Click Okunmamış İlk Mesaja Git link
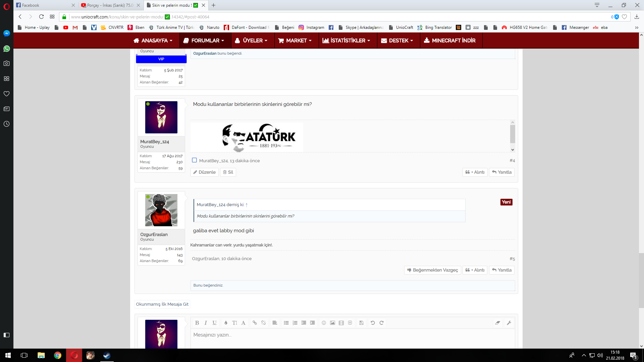 (162, 304)
